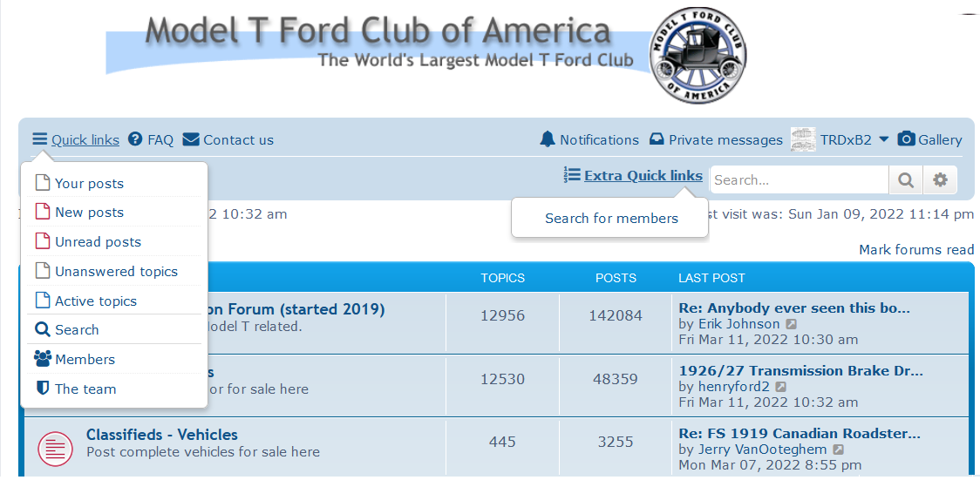The width and height of the screenshot is (980, 480).
Task: Select Unread posts from Quick links
Action: 98,242
